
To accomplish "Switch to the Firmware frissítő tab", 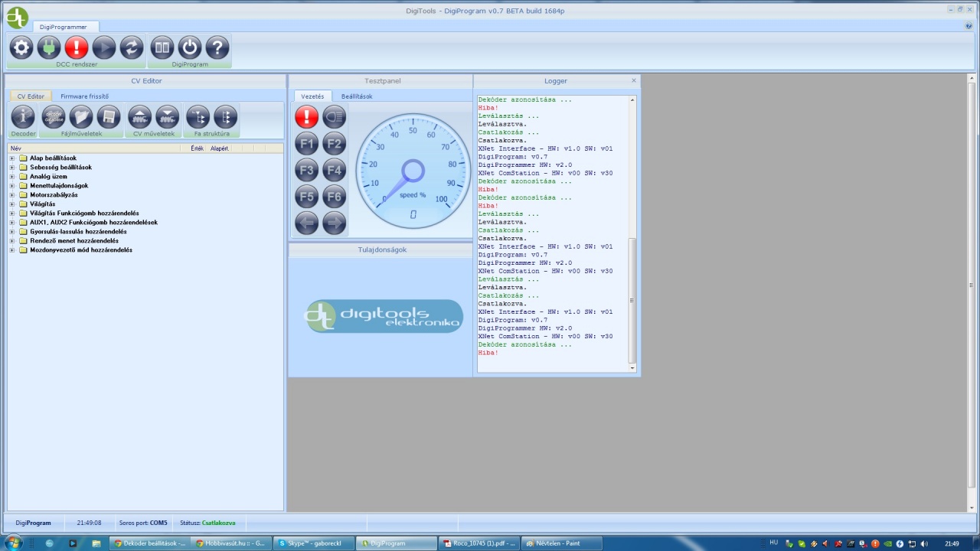I will coord(85,96).
